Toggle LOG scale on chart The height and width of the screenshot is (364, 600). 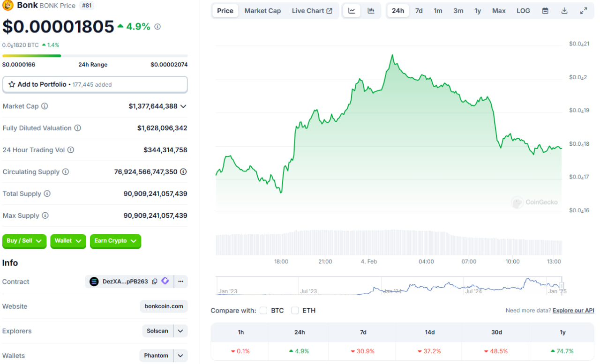point(523,11)
